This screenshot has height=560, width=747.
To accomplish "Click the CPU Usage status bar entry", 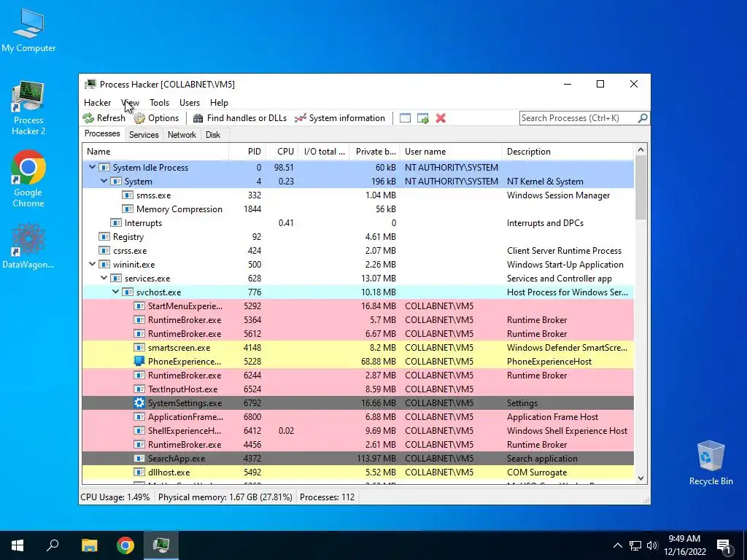I will pyautogui.click(x=115, y=497).
